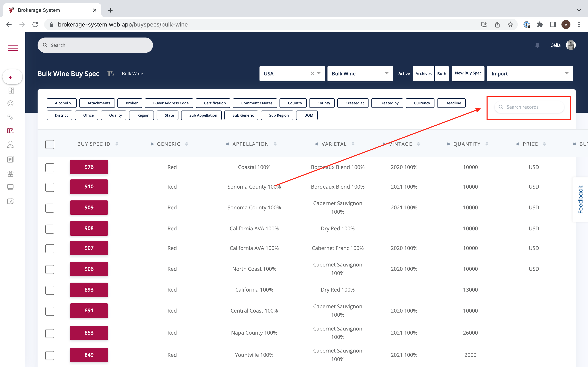The image size is (588, 367).
Task: Sort by the Quantity column arrows
Action: click(487, 144)
